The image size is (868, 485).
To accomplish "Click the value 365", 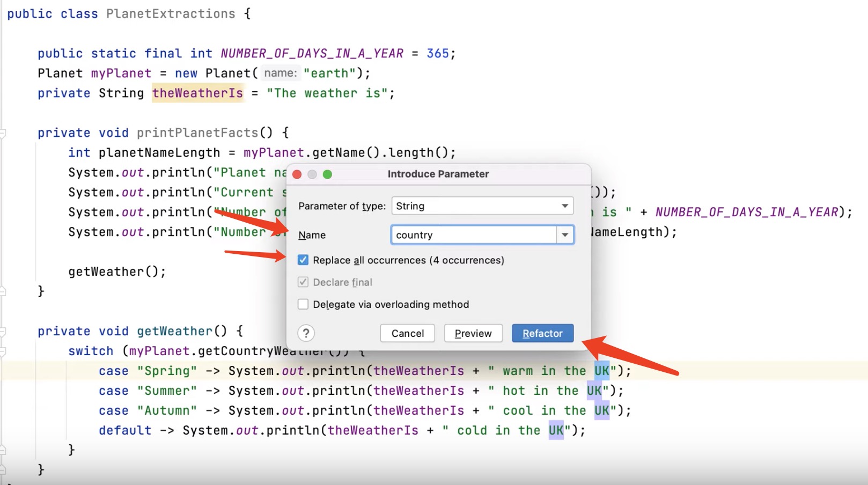I will 438,54.
